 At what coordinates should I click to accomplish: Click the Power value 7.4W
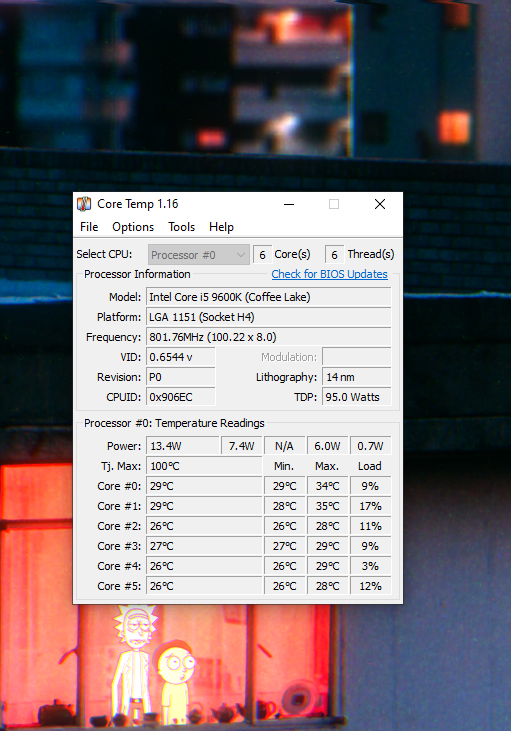pyautogui.click(x=242, y=446)
